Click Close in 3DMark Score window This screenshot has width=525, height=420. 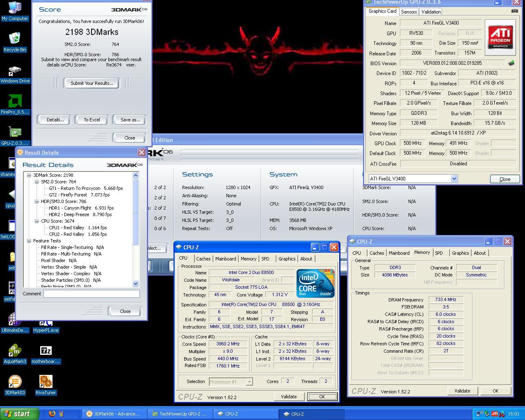pyautogui.click(x=130, y=138)
